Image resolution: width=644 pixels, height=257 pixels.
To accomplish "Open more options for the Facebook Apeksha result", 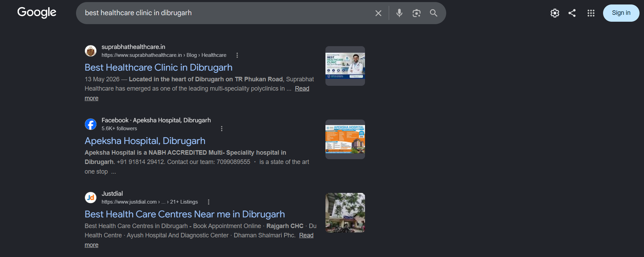I will pos(222,128).
